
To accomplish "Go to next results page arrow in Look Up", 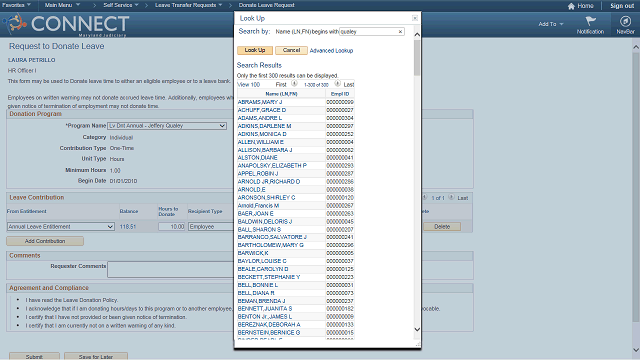I will pos(337,83).
